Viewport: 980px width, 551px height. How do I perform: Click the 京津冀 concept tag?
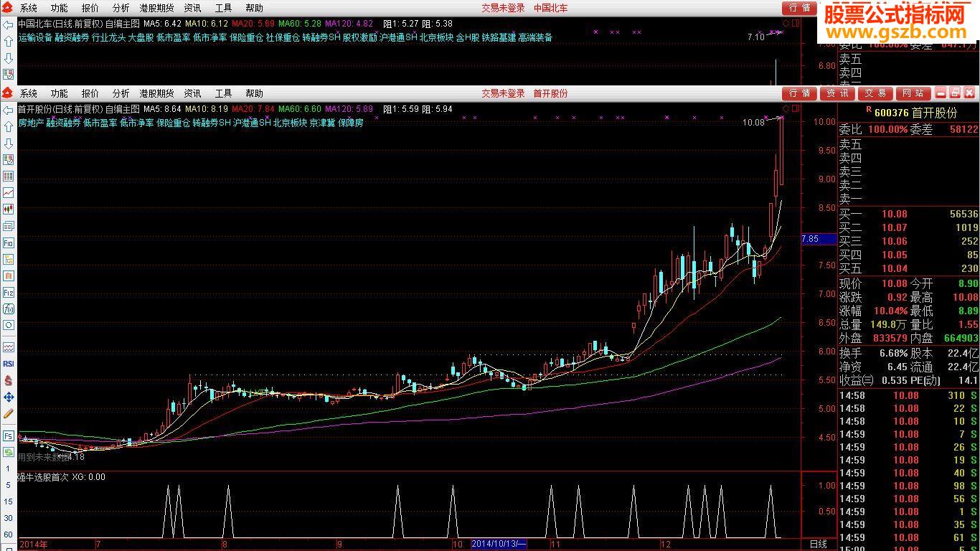pyautogui.click(x=322, y=123)
